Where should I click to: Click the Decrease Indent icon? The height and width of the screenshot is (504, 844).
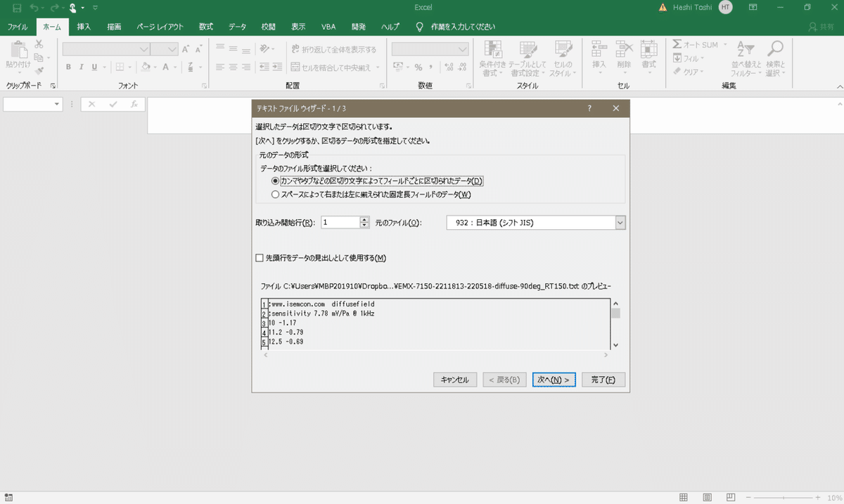coord(265,67)
